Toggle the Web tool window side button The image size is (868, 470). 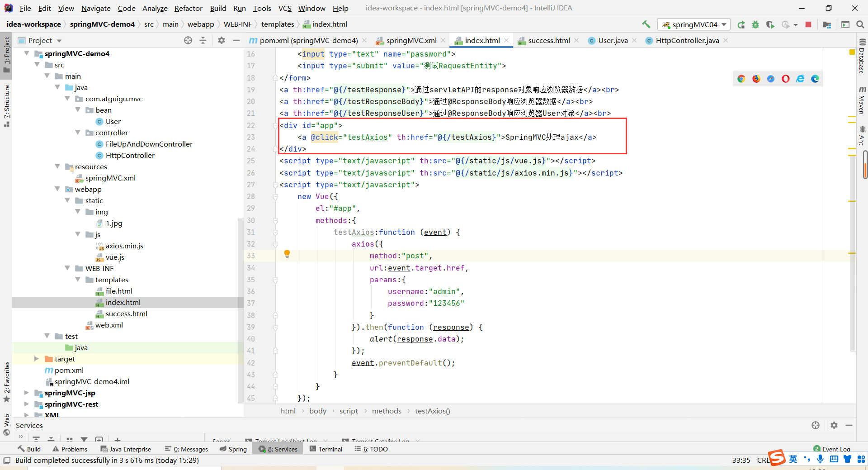(6, 425)
